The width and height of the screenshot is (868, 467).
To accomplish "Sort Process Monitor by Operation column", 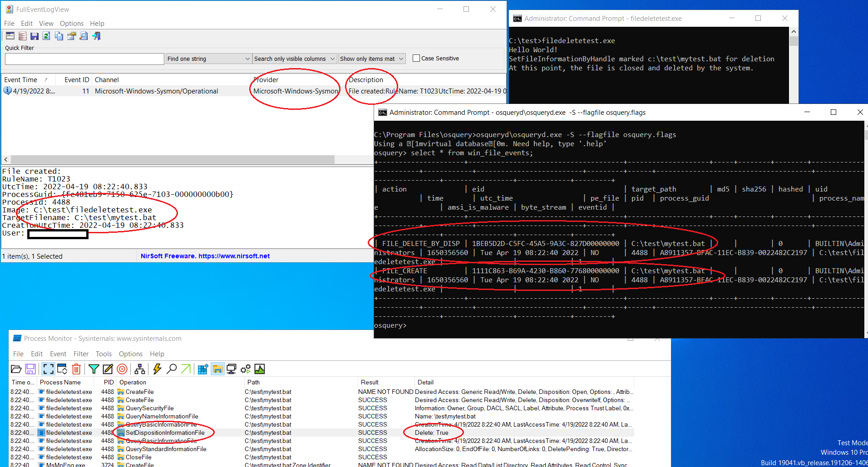I will pos(180,383).
